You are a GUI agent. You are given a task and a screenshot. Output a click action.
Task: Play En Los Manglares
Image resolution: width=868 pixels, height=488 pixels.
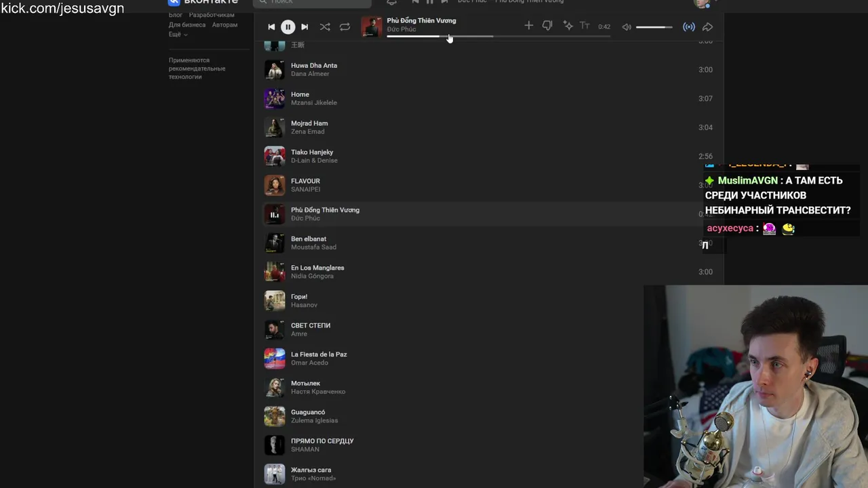[317, 268]
